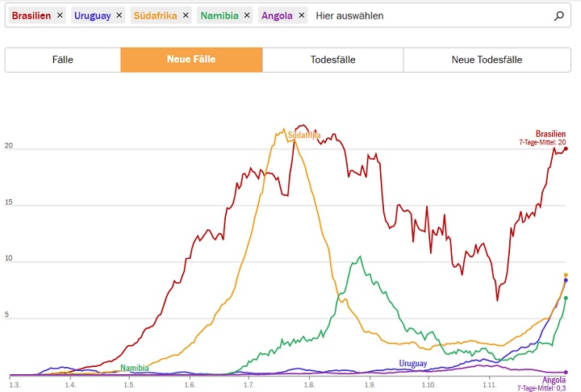Click the magnifier search icon
This screenshot has width=581, height=392.
pos(559,15)
